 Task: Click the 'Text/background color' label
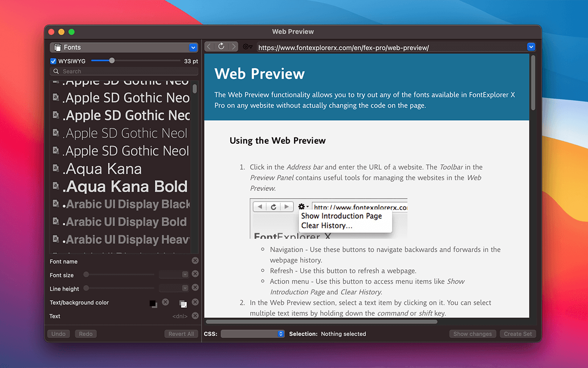[x=79, y=302]
